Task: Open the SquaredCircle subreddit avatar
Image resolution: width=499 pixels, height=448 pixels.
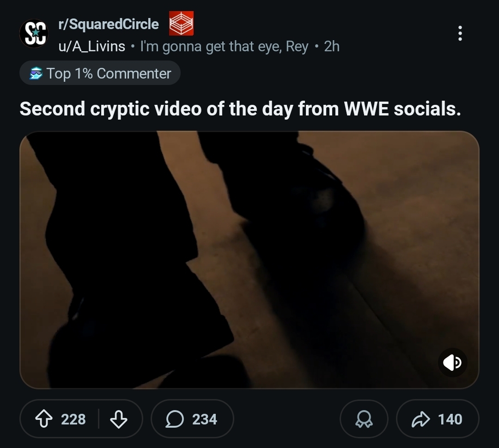Action: [33, 33]
